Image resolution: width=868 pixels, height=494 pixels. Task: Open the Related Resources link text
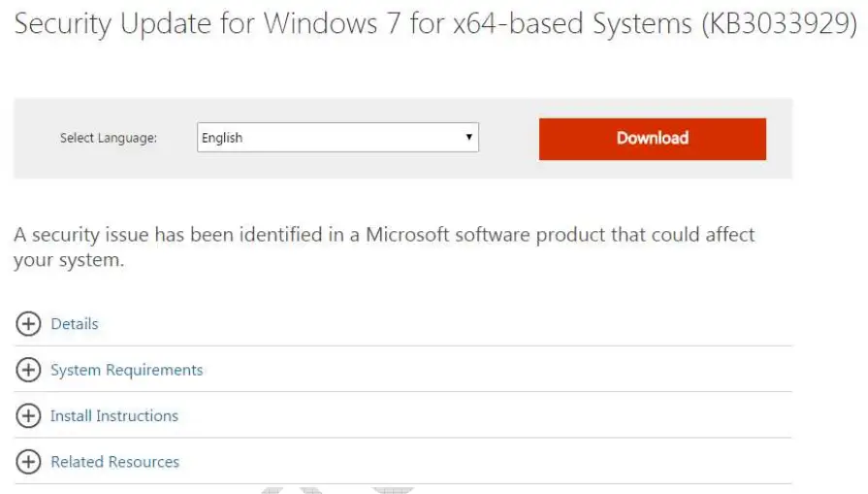pos(114,462)
